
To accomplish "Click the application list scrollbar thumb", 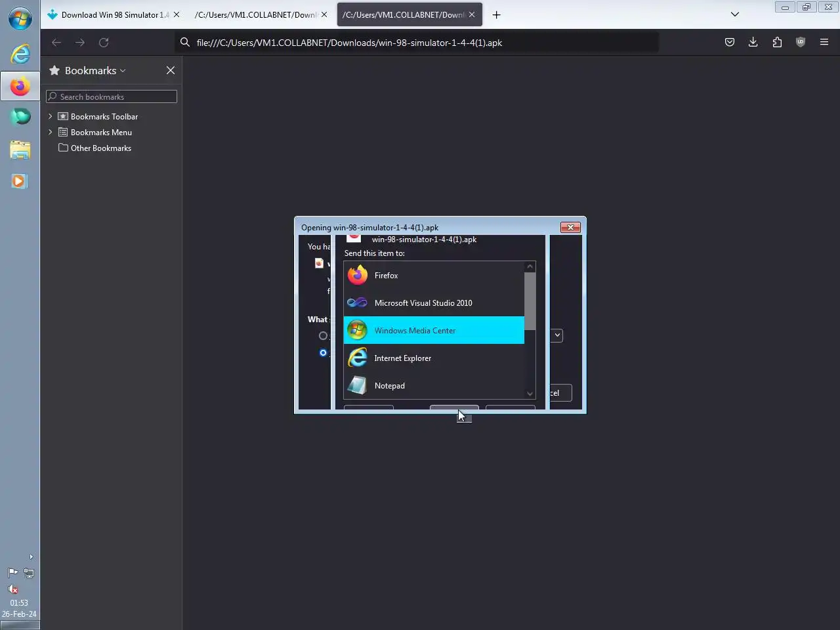I will 530,301.
